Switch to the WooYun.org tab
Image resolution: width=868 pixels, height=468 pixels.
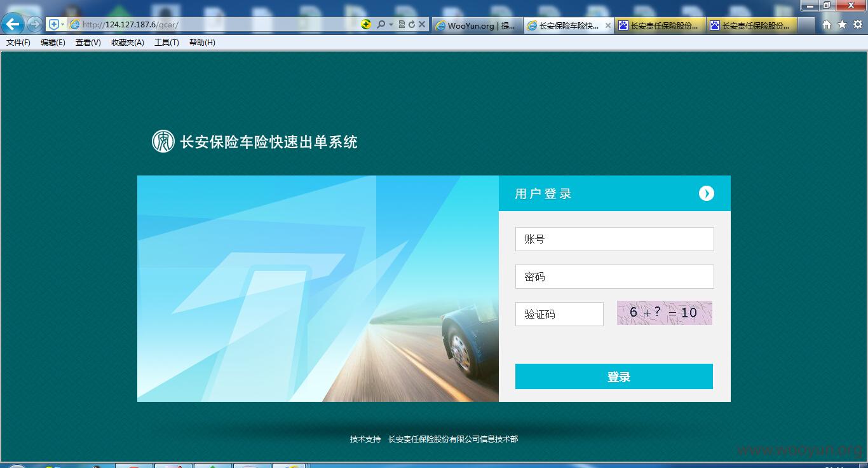coord(478,25)
